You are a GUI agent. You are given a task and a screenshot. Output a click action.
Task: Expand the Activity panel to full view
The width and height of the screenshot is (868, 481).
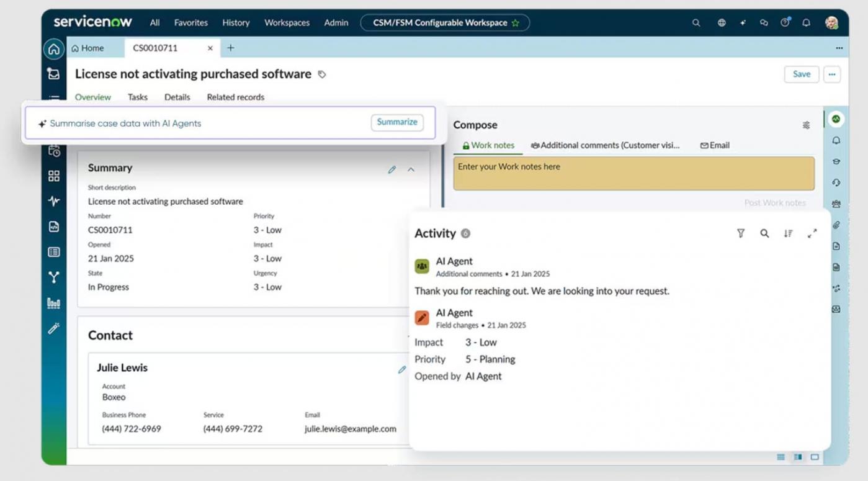pyautogui.click(x=812, y=233)
